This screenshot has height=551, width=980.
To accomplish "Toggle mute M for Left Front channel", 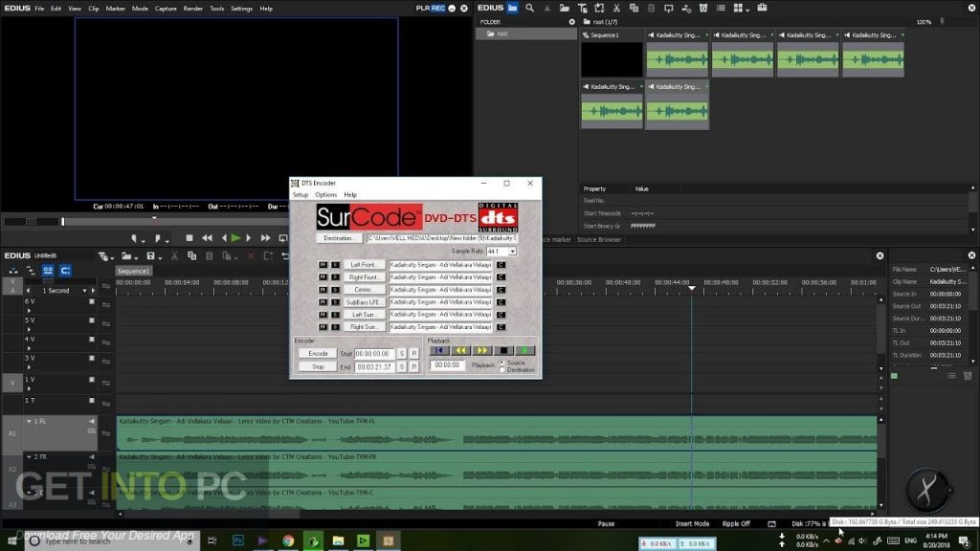I will (x=323, y=265).
